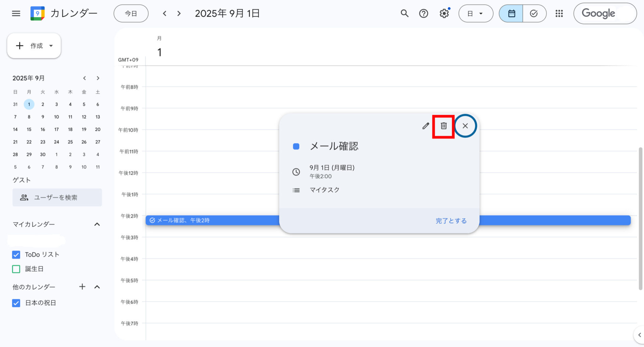Expand the 作成 button dropdown arrow

(51, 46)
